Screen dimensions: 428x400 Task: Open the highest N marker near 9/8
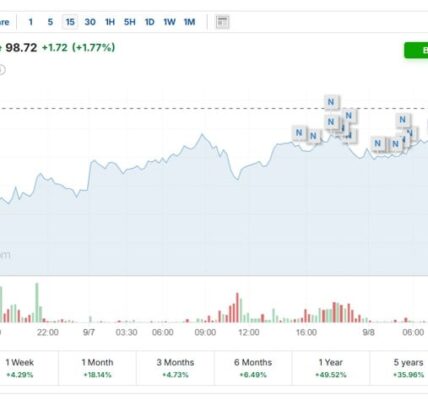tap(403, 119)
